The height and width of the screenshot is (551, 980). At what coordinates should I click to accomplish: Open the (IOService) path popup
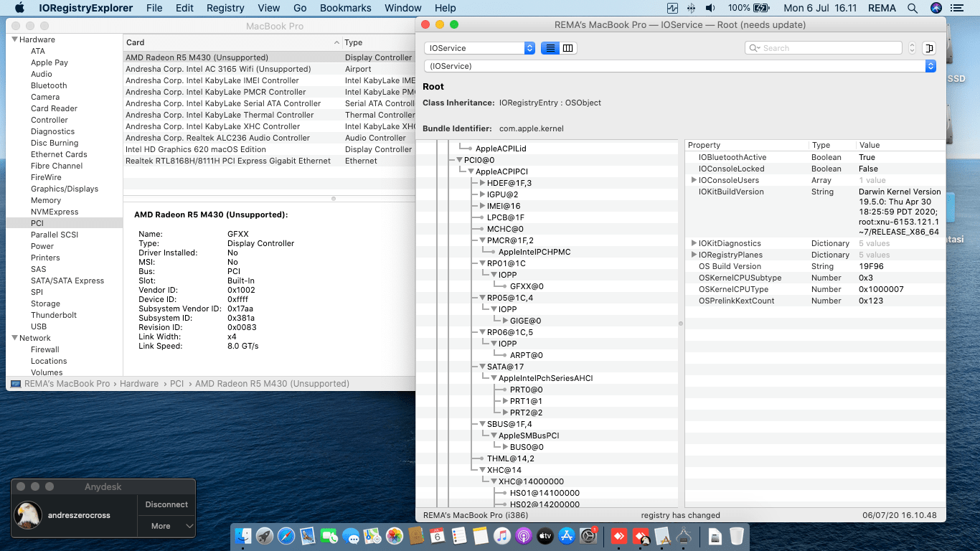[680, 66]
